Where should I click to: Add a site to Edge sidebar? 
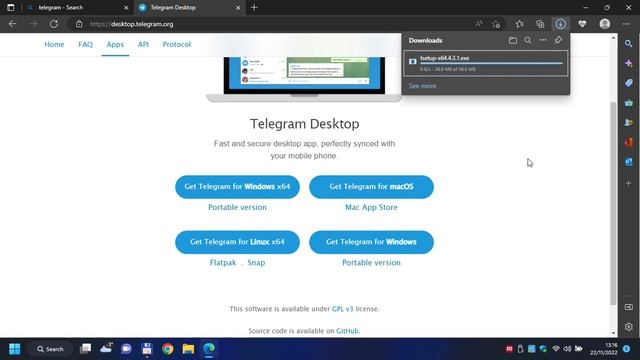tap(629, 183)
